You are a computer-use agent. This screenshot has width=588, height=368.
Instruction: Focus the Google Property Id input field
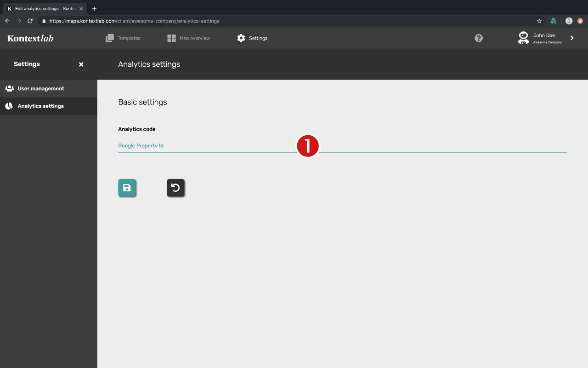342,146
